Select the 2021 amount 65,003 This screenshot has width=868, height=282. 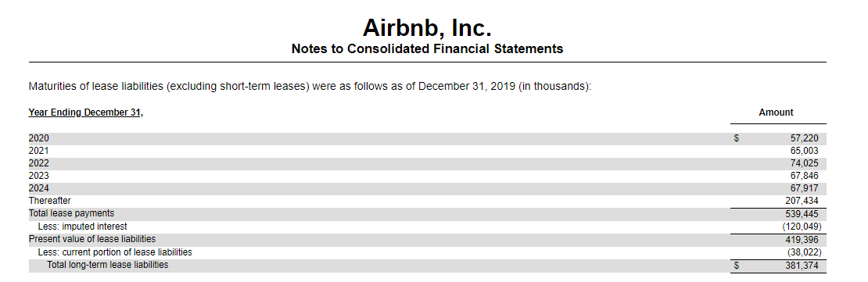(804, 151)
